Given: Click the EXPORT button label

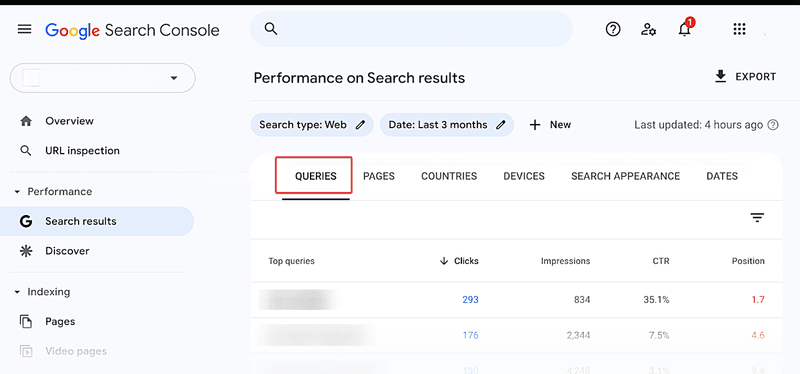Looking at the screenshot, I should [x=756, y=77].
